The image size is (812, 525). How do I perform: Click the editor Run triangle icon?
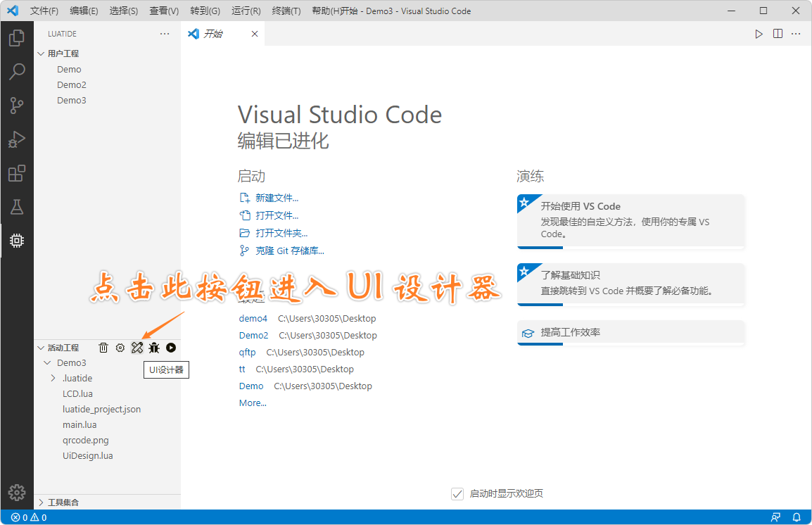[x=759, y=34]
